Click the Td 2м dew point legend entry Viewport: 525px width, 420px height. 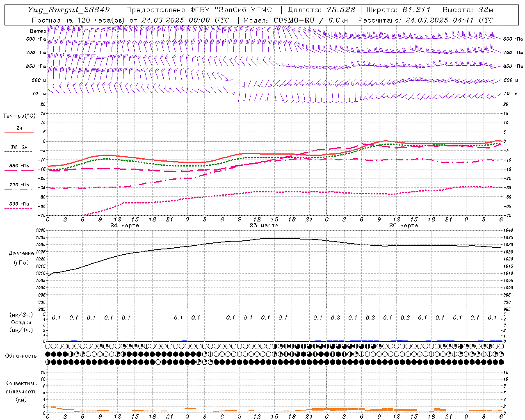coord(19,147)
